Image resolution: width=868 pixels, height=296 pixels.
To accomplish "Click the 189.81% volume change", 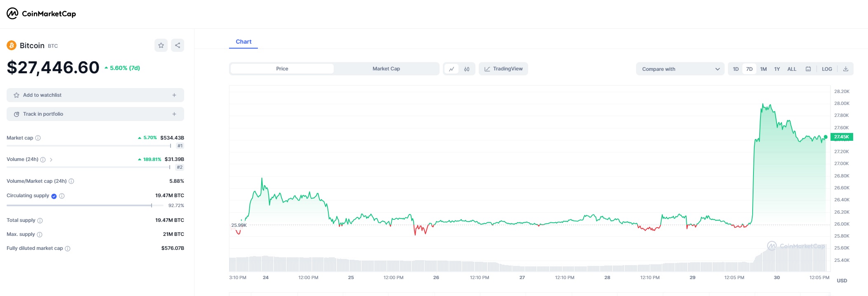I will click(150, 159).
